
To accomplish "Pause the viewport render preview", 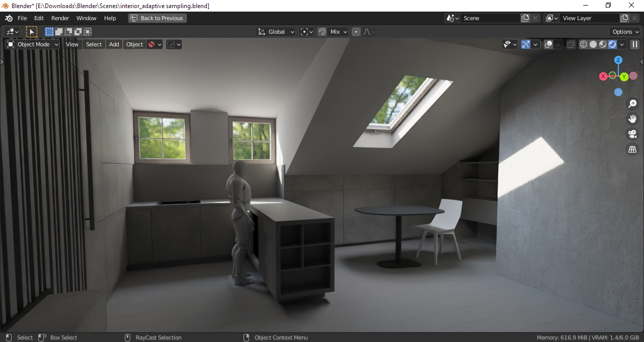I will [635, 44].
